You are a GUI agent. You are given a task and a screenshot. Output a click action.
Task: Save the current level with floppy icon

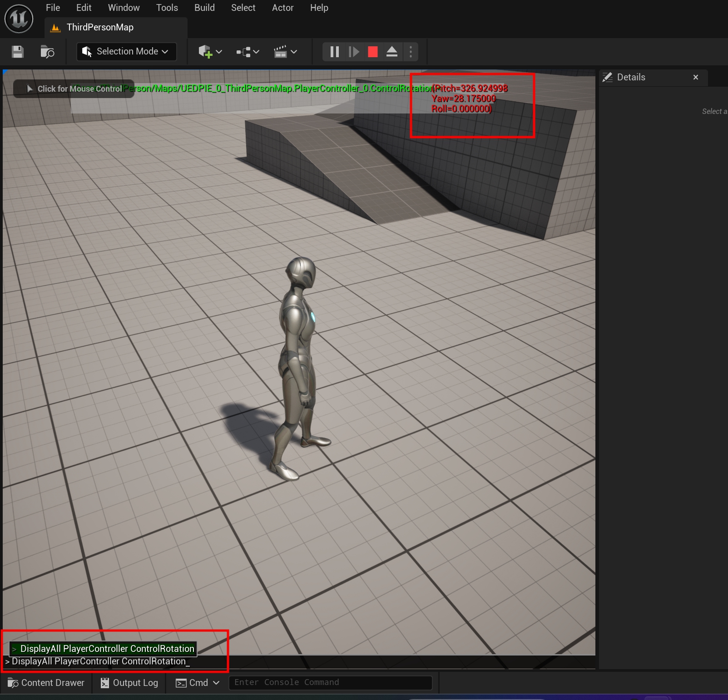pyautogui.click(x=18, y=52)
